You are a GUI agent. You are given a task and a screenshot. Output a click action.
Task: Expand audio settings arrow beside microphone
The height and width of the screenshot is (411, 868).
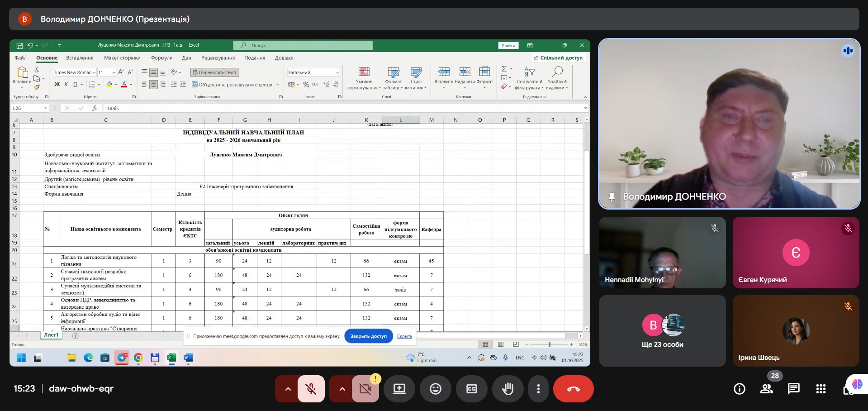(287, 389)
